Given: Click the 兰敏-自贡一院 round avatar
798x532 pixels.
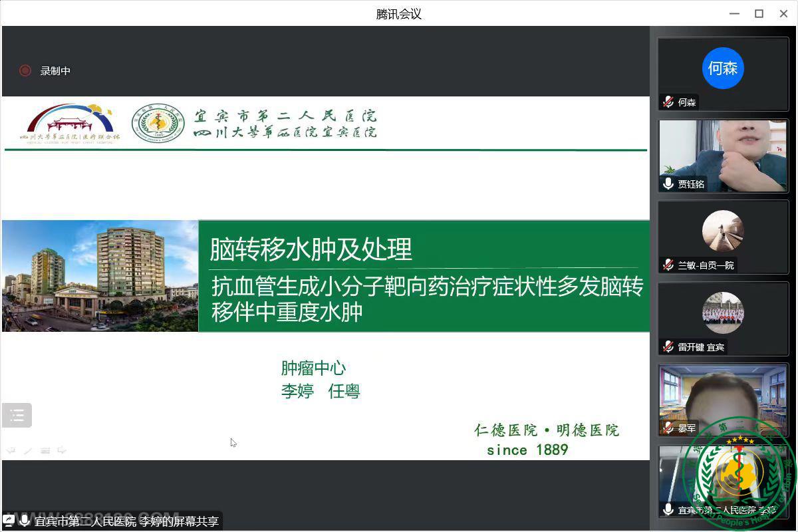Looking at the screenshot, I should [x=723, y=231].
